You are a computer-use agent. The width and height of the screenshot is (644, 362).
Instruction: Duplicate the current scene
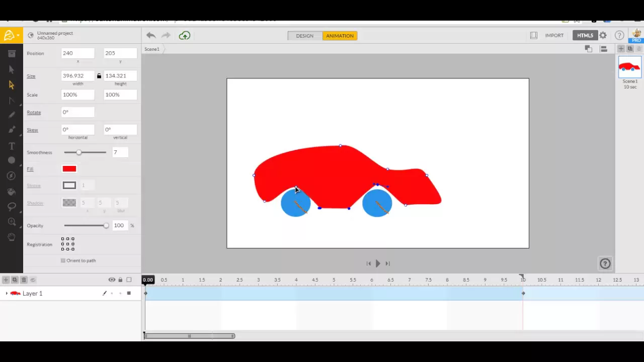630,49
